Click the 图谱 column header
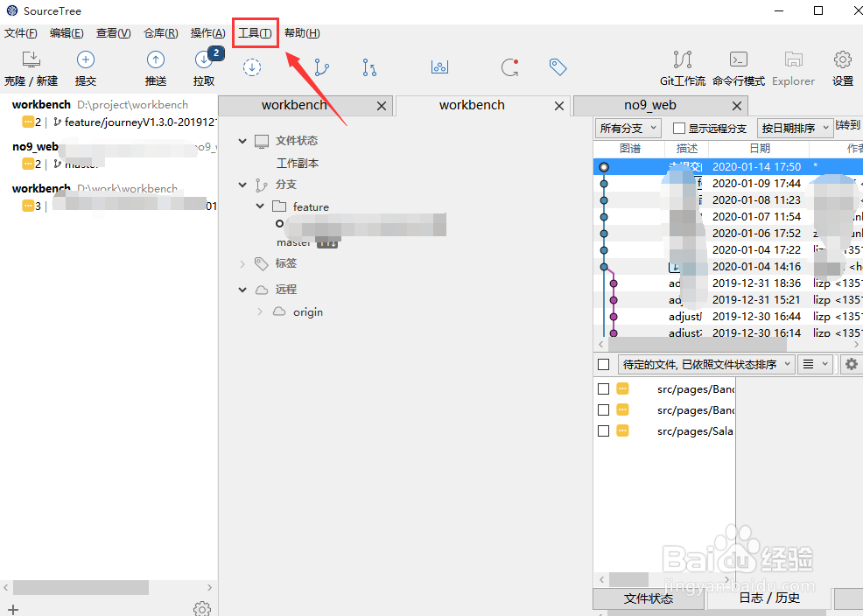Screen dimensions: 863x616 [629, 149]
